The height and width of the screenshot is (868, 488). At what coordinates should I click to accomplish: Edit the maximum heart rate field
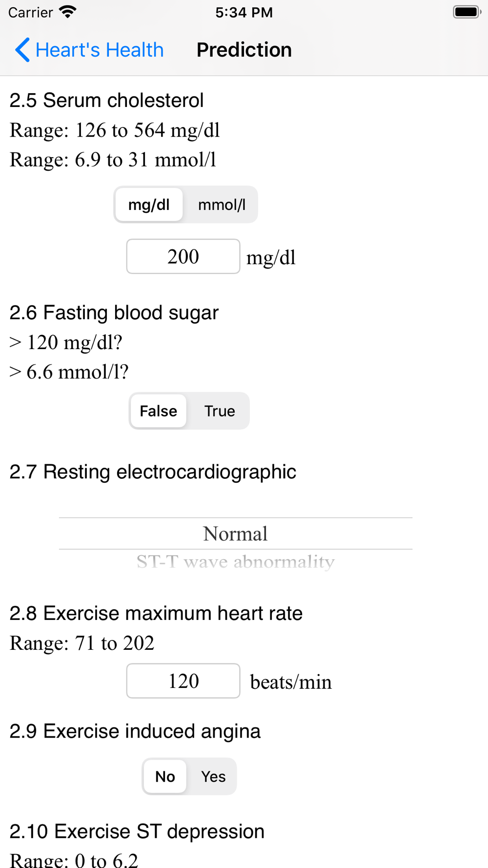click(183, 681)
